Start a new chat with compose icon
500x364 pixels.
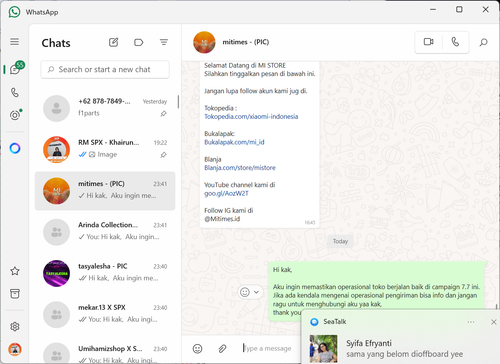(113, 42)
